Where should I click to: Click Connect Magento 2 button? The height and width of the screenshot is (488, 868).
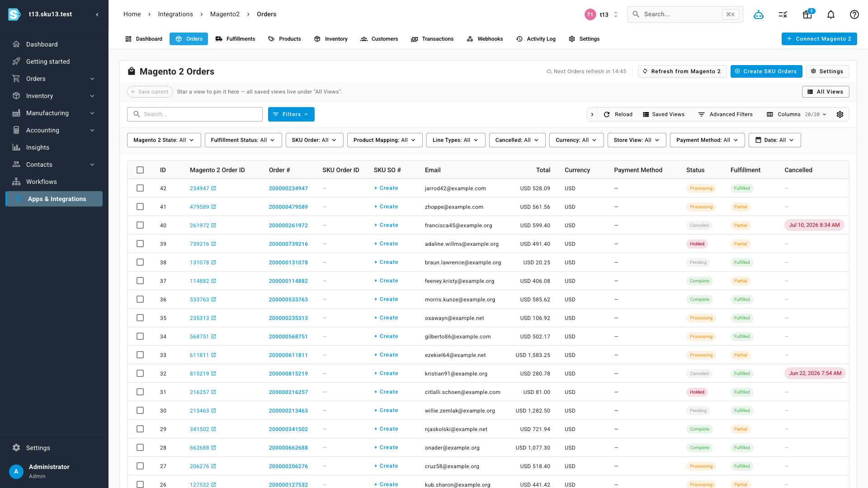click(x=819, y=39)
